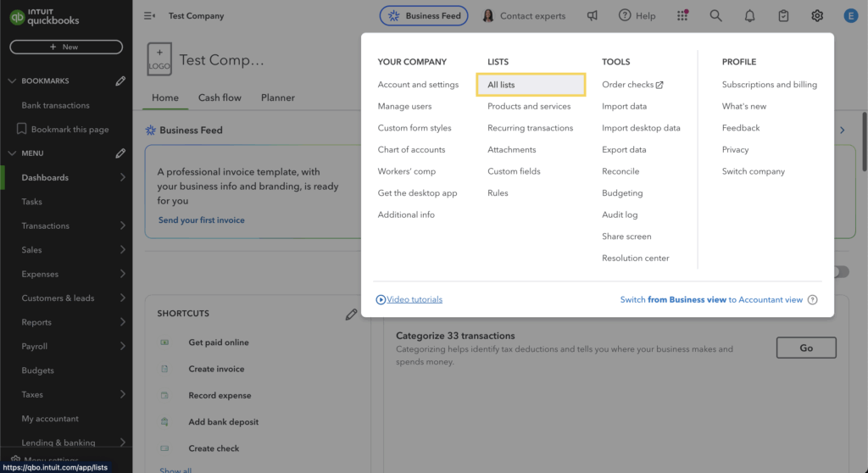The image size is (868, 473).
Task: Switch to the Cash flow tab
Action: tap(220, 97)
